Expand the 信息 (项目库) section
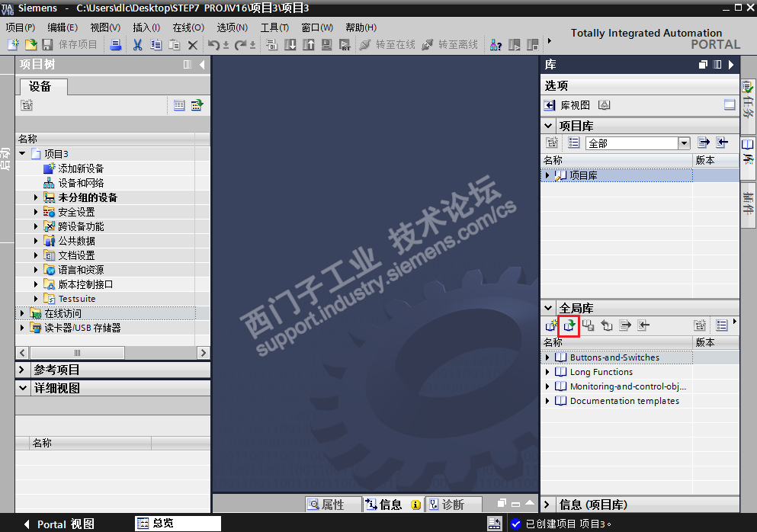 547,505
